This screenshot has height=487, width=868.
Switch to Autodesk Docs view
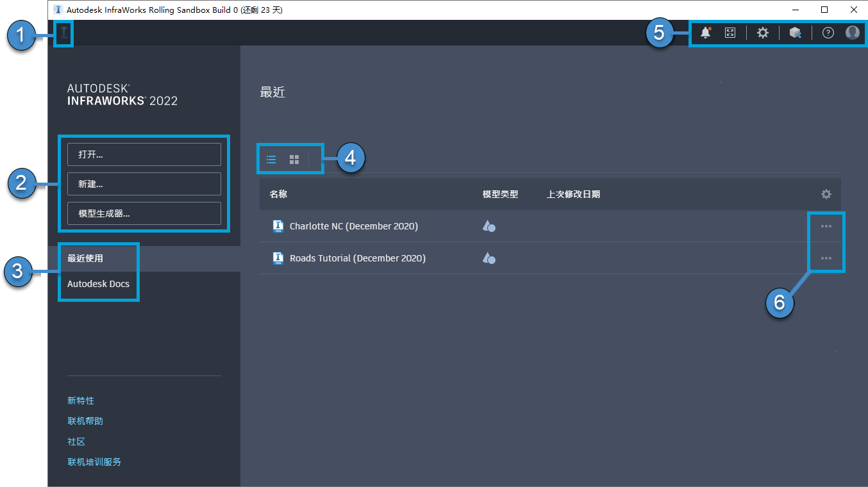(98, 284)
